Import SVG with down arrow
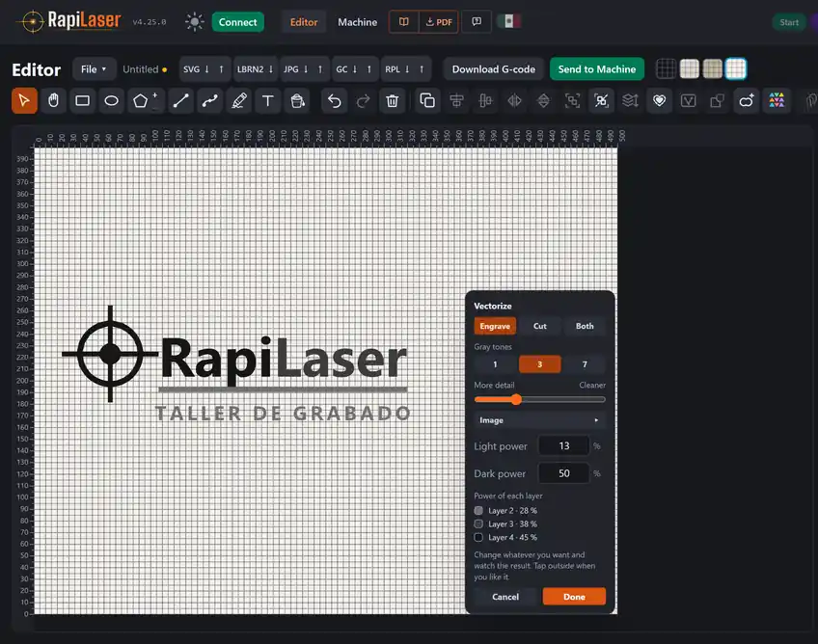818x644 pixels. point(206,68)
